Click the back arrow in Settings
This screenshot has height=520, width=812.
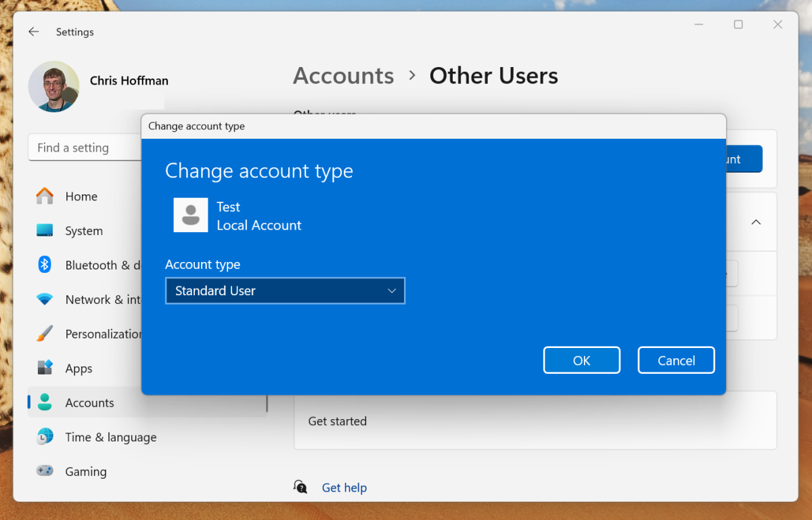click(x=34, y=32)
